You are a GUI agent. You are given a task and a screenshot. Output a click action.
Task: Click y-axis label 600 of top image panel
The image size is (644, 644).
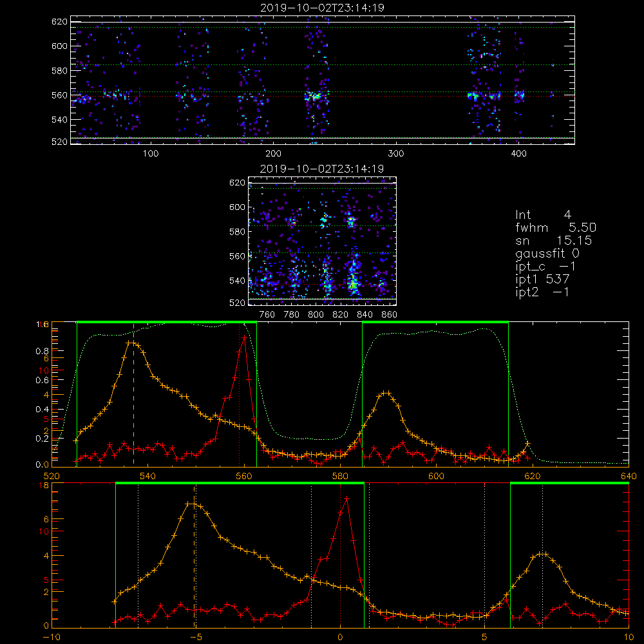(59, 46)
